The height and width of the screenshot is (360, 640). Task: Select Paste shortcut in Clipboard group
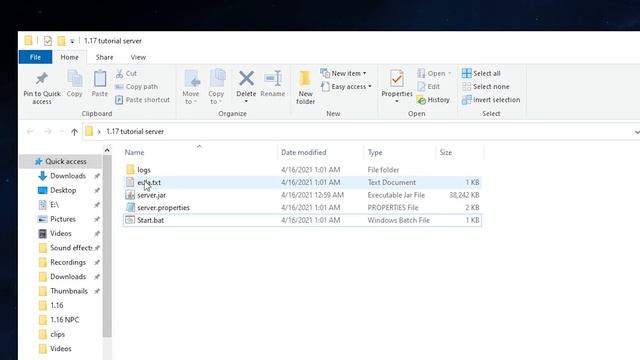142,100
